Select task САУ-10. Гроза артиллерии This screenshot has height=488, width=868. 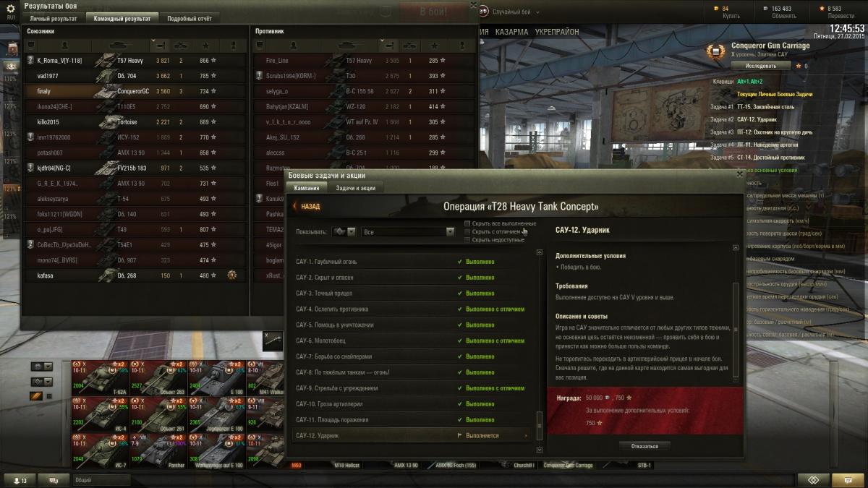click(413, 403)
